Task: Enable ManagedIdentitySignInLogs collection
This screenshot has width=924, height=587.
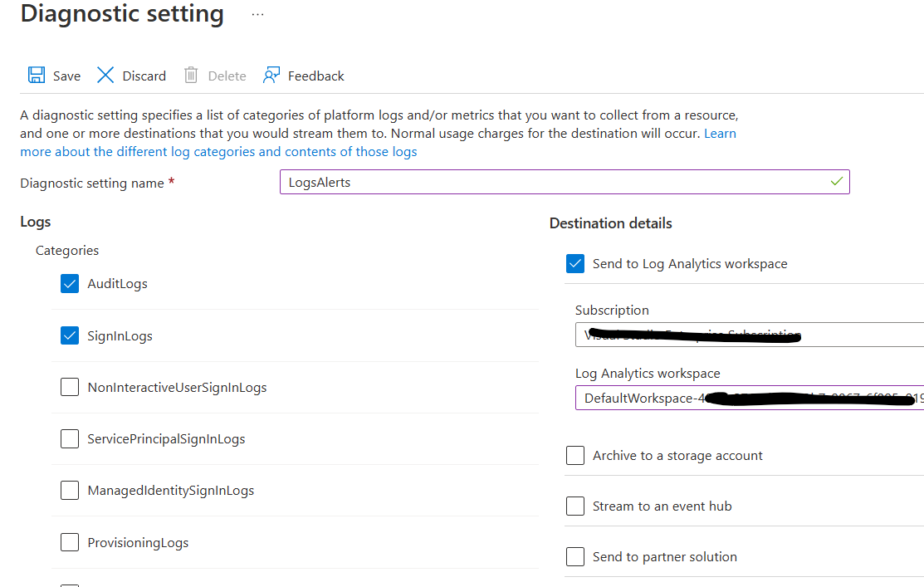Action: [70, 490]
